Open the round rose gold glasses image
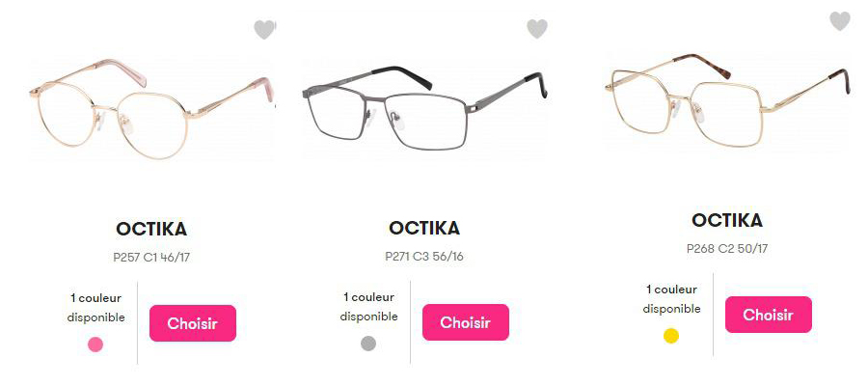 (151, 108)
